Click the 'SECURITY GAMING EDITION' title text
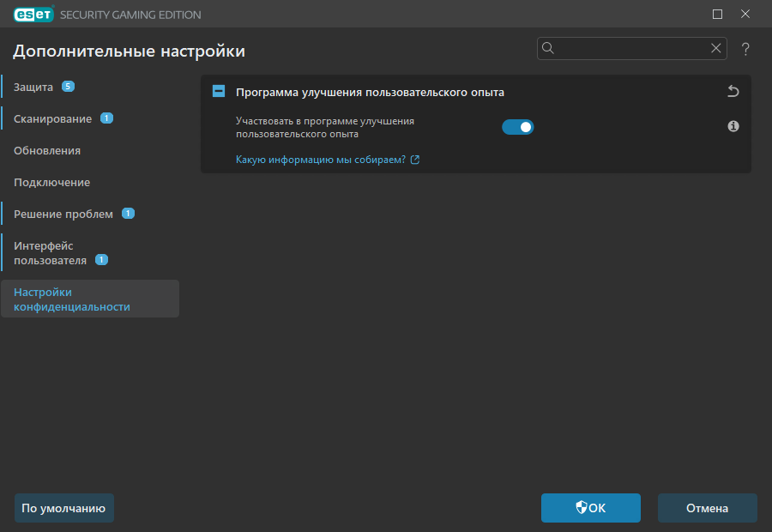This screenshot has width=772, height=532. (x=130, y=15)
